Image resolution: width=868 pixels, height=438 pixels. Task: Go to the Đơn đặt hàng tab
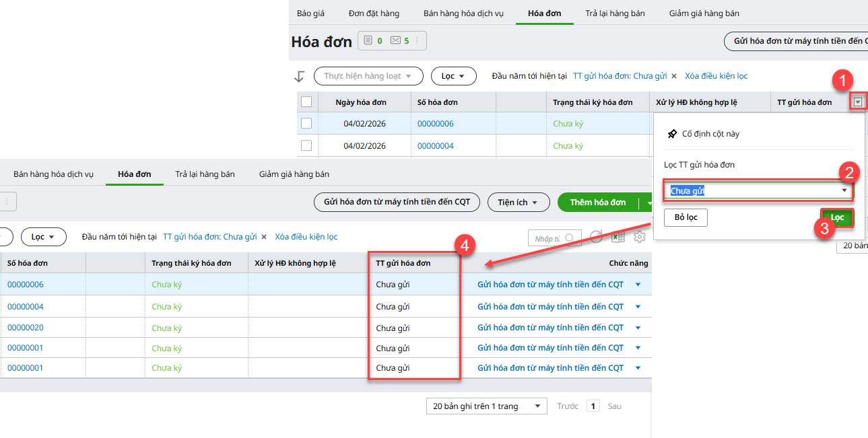coord(374,13)
